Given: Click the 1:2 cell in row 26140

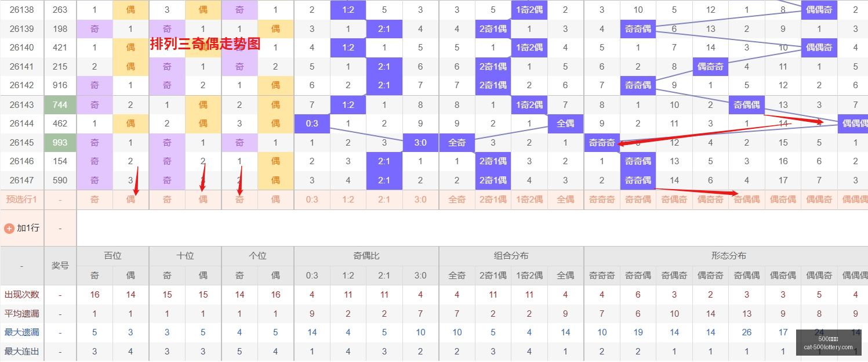Looking at the screenshot, I should click(348, 48).
